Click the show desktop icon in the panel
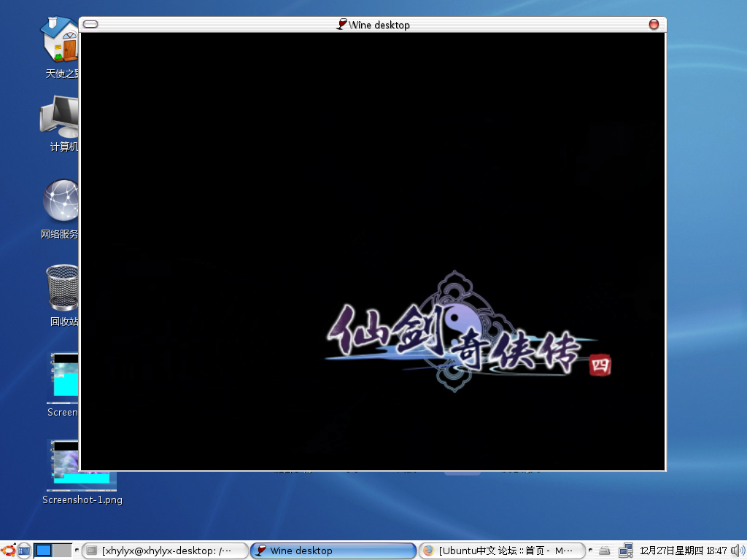747x560 pixels. tap(24, 551)
